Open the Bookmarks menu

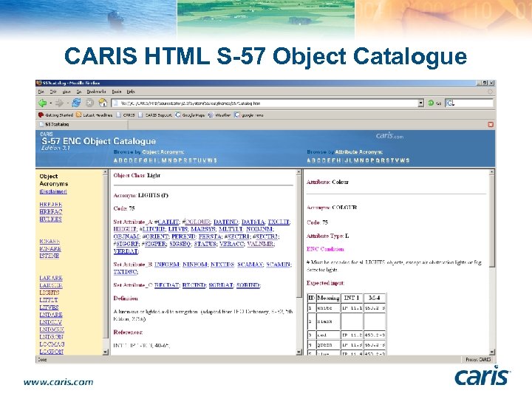pos(96,92)
